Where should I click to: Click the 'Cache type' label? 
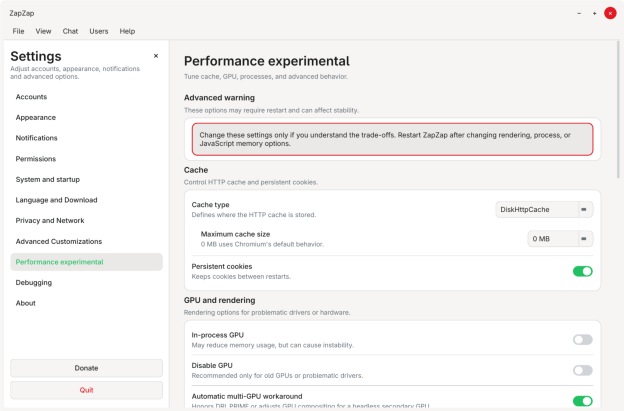coord(211,205)
